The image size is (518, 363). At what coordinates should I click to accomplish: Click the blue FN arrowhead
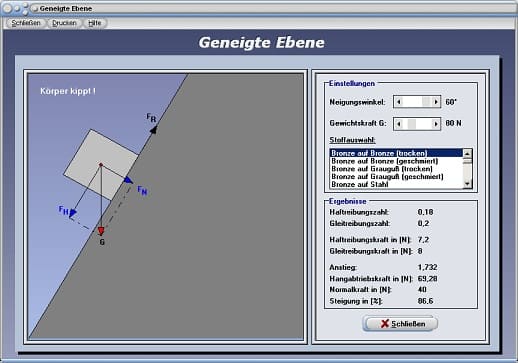click(128, 180)
